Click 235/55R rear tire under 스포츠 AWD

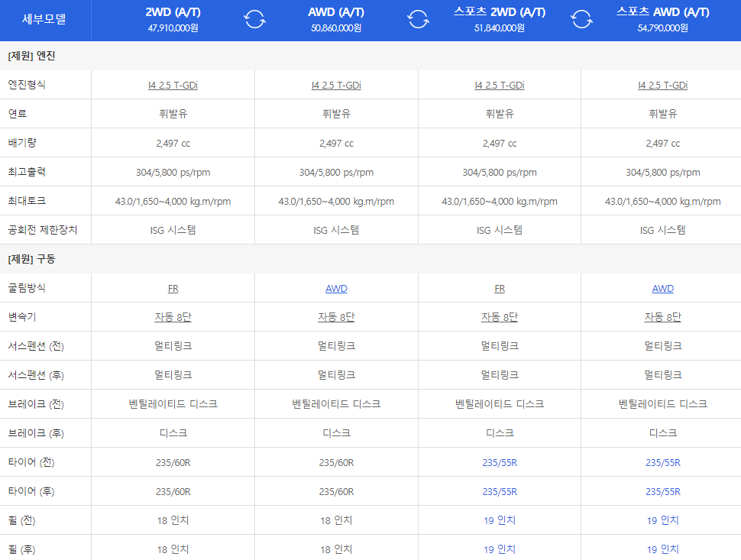click(x=662, y=492)
